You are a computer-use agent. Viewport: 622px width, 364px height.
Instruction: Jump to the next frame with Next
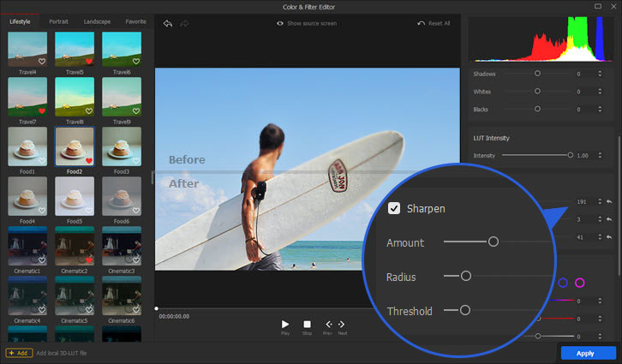[x=342, y=325]
